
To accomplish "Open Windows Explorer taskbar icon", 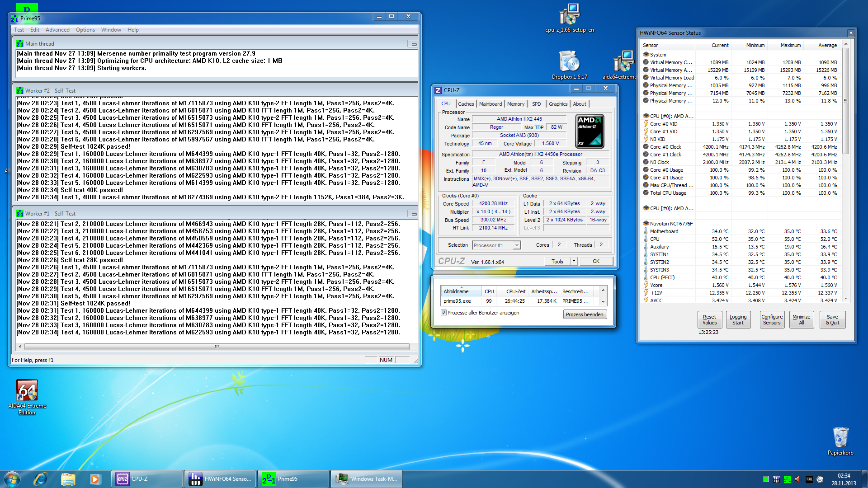I will pos(68,479).
